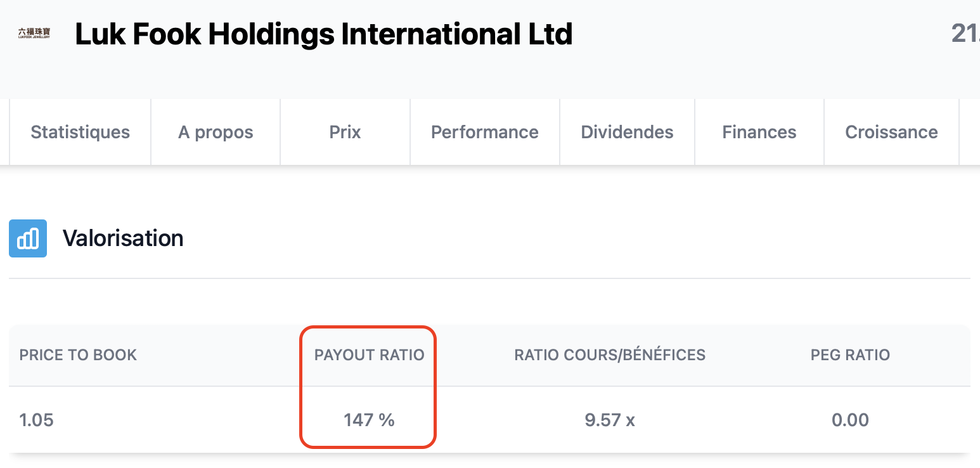Select the 0.00 PEG ratio value
The image size is (980, 468).
tap(850, 420)
